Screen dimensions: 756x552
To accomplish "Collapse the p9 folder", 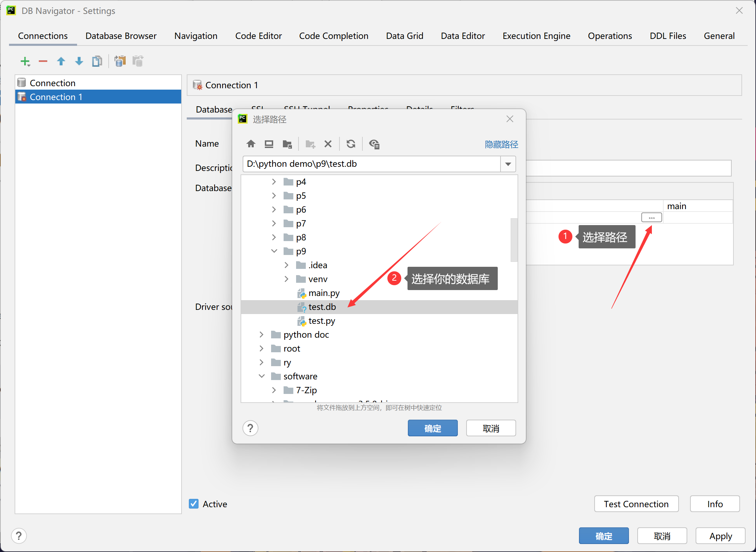I will [274, 251].
